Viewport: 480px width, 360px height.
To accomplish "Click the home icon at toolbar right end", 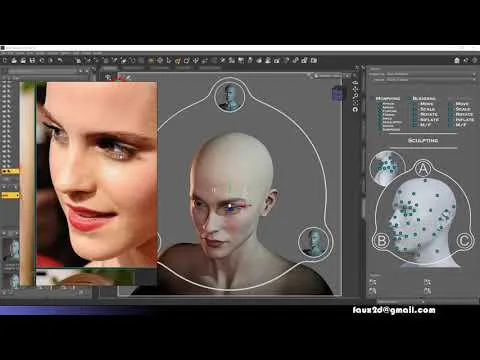I will pyautogui.click(x=457, y=60).
